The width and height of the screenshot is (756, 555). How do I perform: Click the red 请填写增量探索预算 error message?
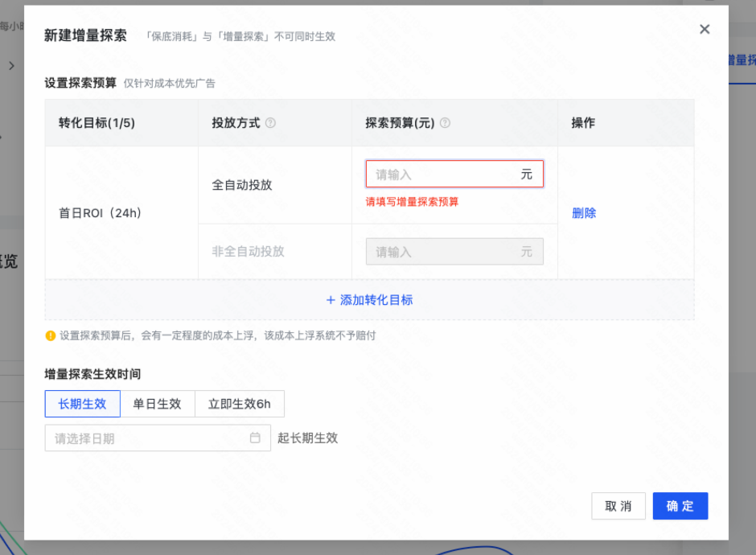click(412, 202)
